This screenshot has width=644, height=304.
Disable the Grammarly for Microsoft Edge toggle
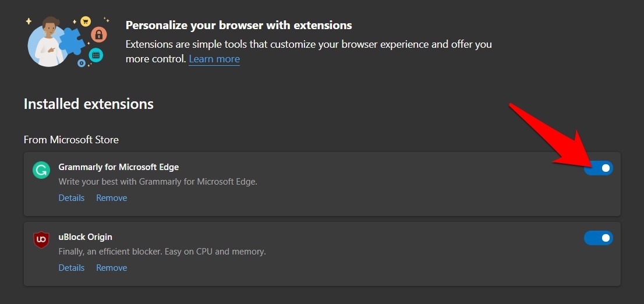point(598,168)
